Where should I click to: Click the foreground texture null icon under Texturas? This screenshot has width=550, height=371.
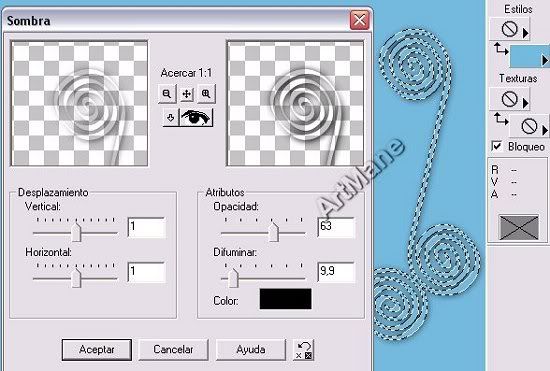point(509,99)
